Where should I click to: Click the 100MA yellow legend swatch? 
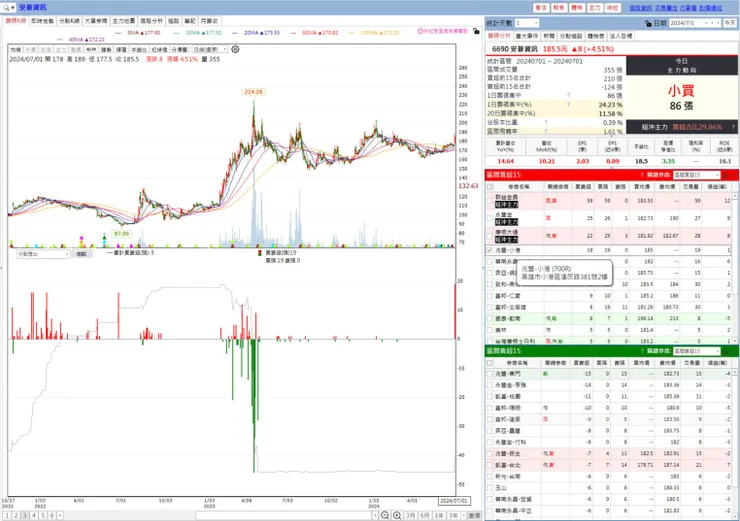click(351, 33)
